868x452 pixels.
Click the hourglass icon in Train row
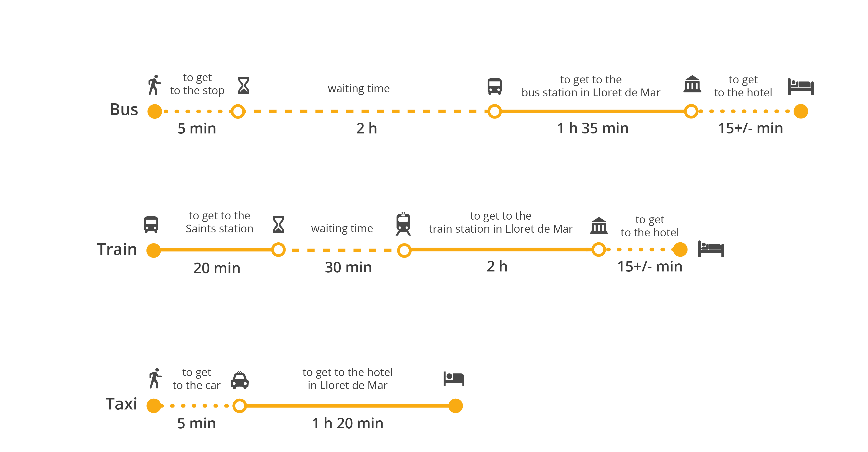coord(278,225)
